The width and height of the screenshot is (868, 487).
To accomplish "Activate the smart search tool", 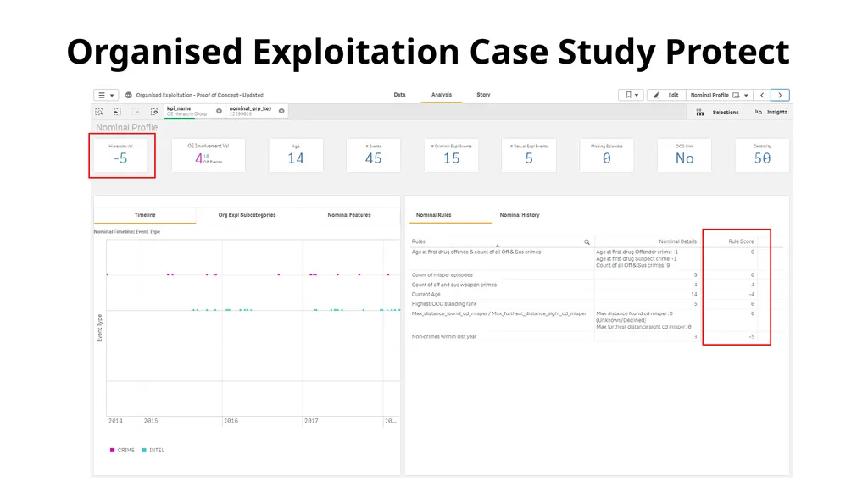I will click(x=99, y=112).
